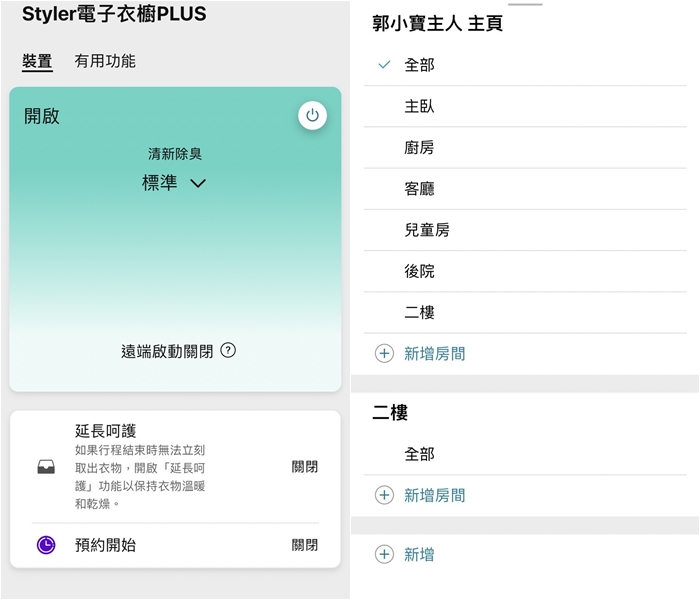700x600 pixels.
Task: Pick 客廳 room entry
Action: pos(419,189)
